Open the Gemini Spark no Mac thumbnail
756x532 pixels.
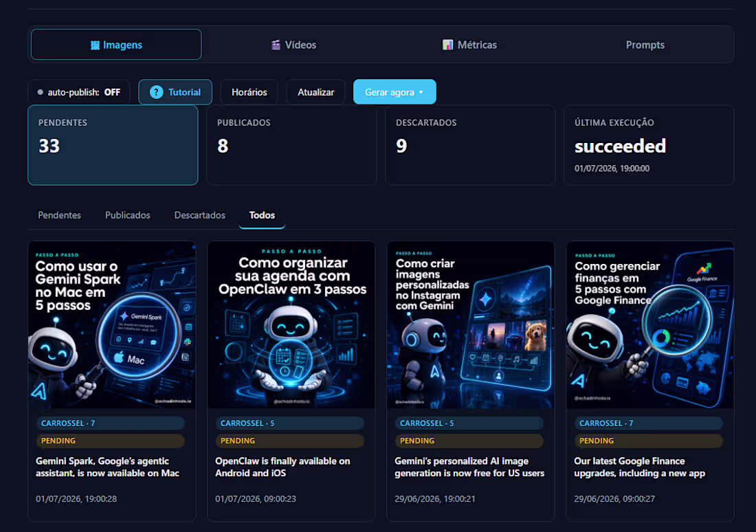[x=112, y=324]
